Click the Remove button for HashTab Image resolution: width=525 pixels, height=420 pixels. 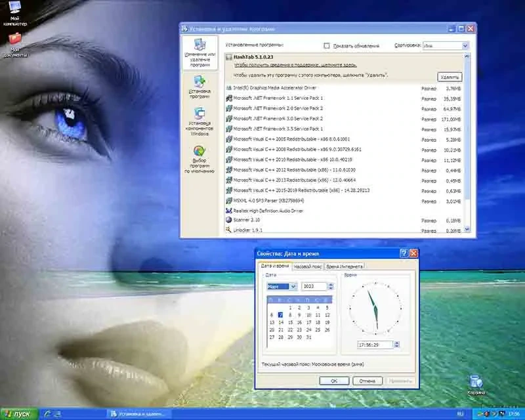pos(450,77)
